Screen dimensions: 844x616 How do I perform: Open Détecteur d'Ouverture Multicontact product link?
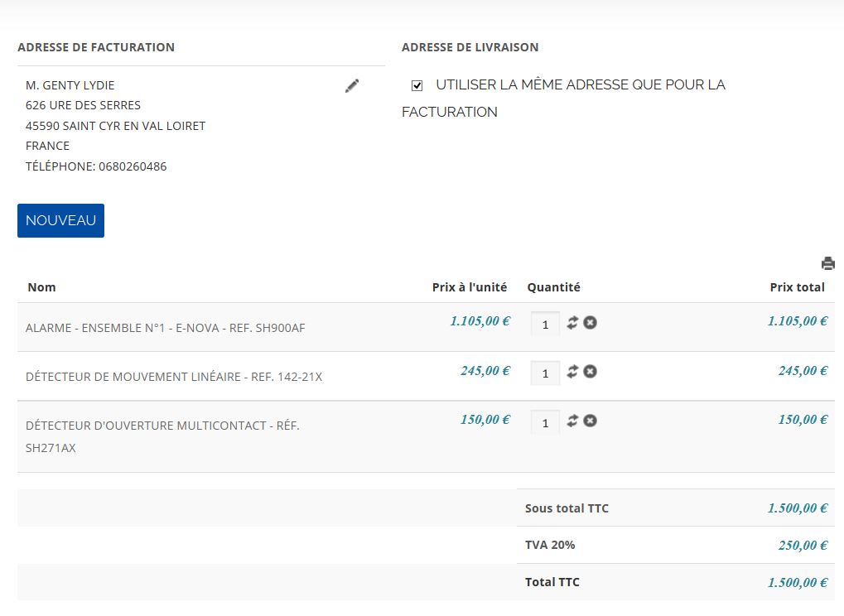tap(162, 426)
